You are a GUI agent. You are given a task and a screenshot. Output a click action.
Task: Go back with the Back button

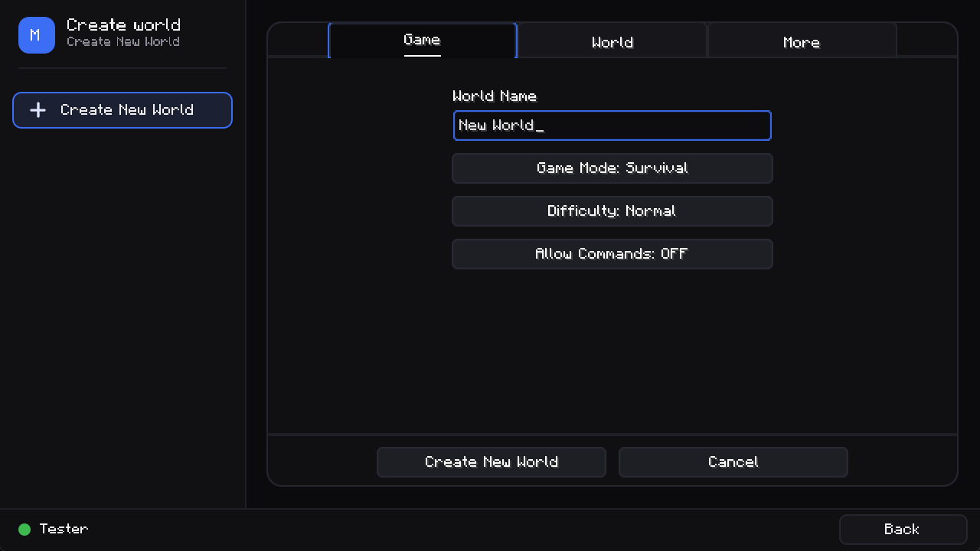(903, 530)
